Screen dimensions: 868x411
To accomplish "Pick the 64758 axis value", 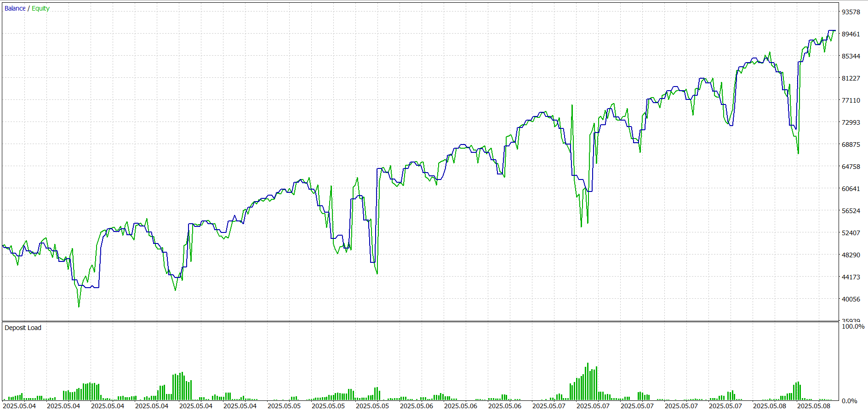I will tap(851, 167).
